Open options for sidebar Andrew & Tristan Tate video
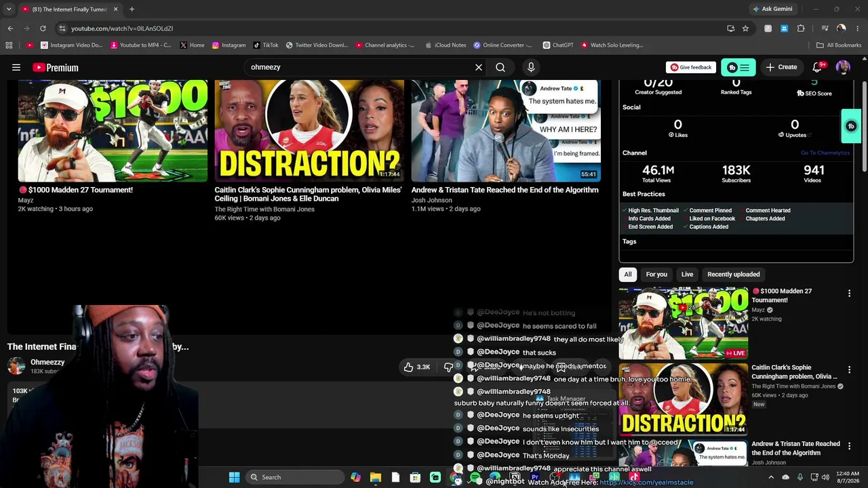Viewport: 868px width, 488px height. click(x=849, y=446)
